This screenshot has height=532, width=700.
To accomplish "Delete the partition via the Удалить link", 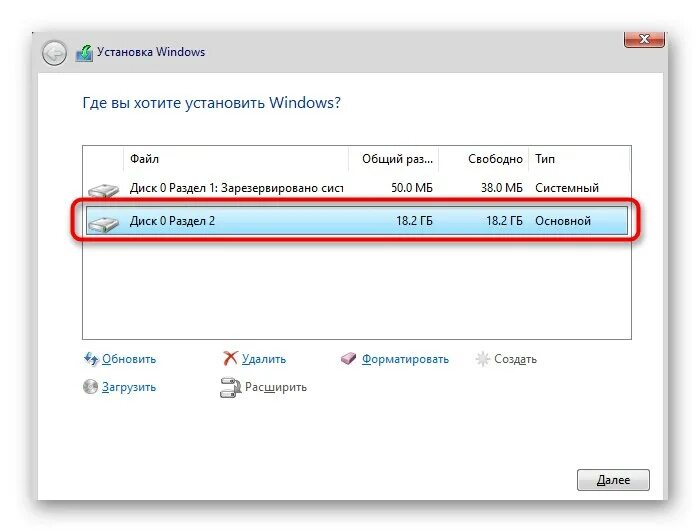I will (264, 359).
